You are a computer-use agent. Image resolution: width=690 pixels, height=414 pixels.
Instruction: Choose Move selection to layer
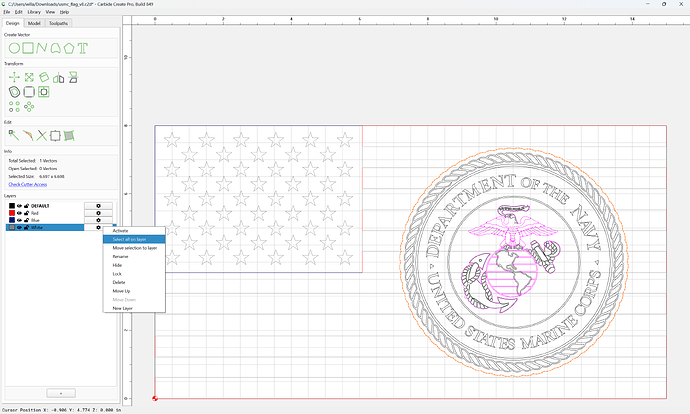[x=134, y=248]
